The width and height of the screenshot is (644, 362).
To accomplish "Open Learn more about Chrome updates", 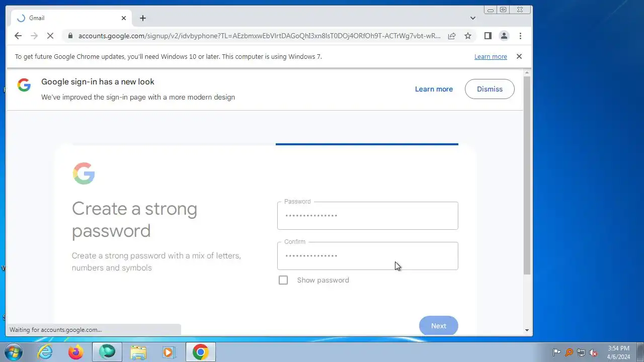I will pos(491,57).
